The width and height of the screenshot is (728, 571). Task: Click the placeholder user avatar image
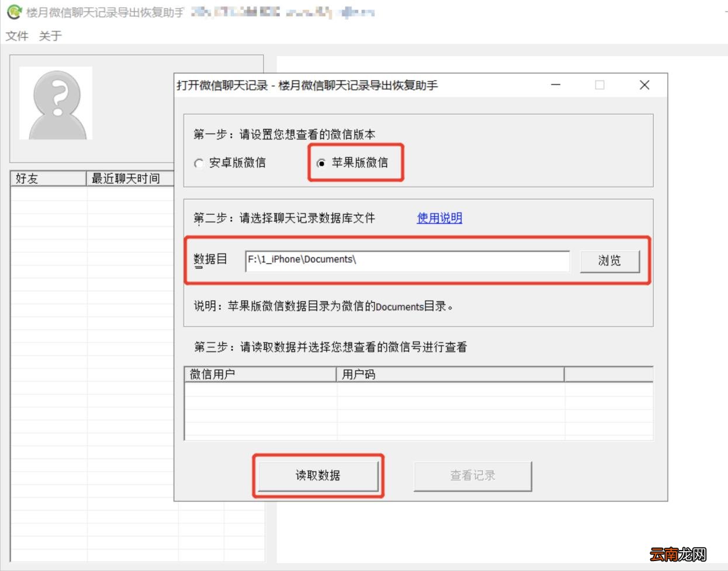click(x=56, y=103)
